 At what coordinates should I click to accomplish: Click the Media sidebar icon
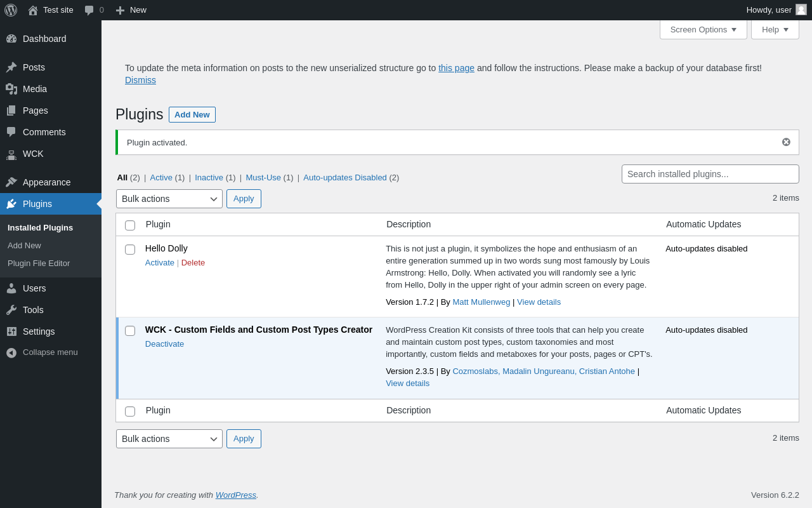(11, 89)
